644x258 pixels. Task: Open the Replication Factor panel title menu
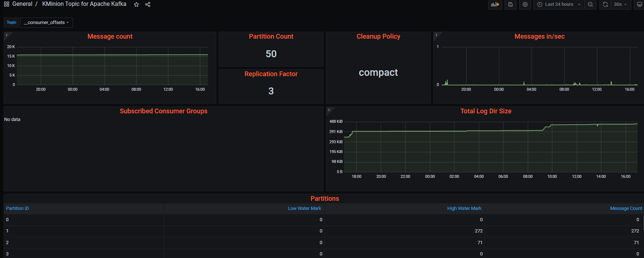click(x=271, y=74)
